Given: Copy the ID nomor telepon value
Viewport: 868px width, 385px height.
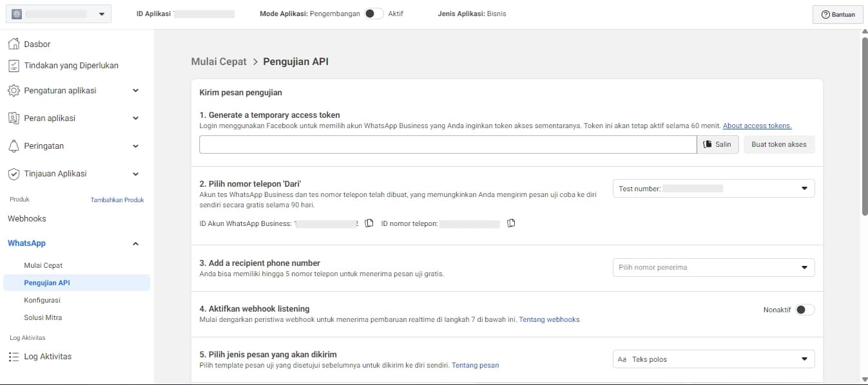Looking at the screenshot, I should (x=511, y=223).
